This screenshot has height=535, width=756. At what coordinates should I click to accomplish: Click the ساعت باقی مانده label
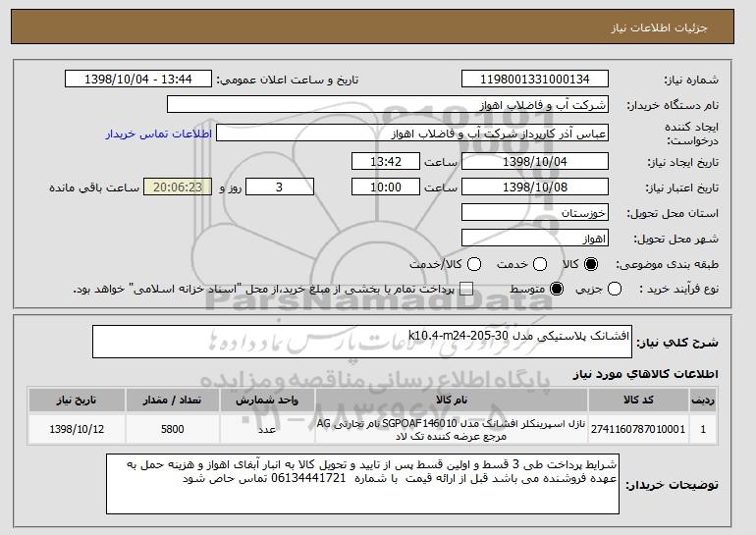pos(94,187)
